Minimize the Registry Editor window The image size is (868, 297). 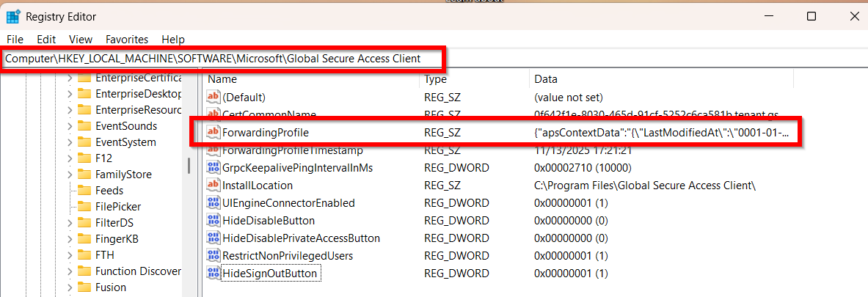point(770,17)
